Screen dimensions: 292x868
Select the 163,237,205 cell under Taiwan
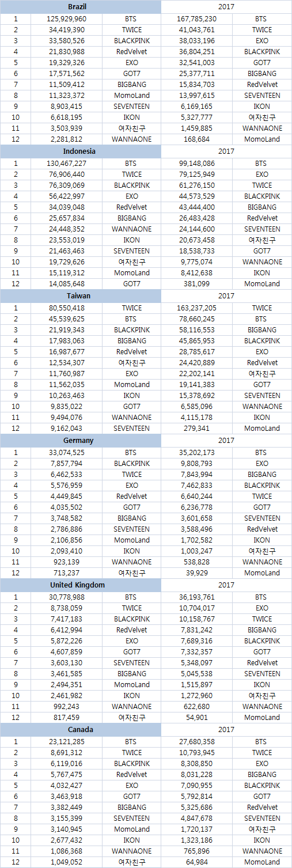pyautogui.click(x=196, y=308)
